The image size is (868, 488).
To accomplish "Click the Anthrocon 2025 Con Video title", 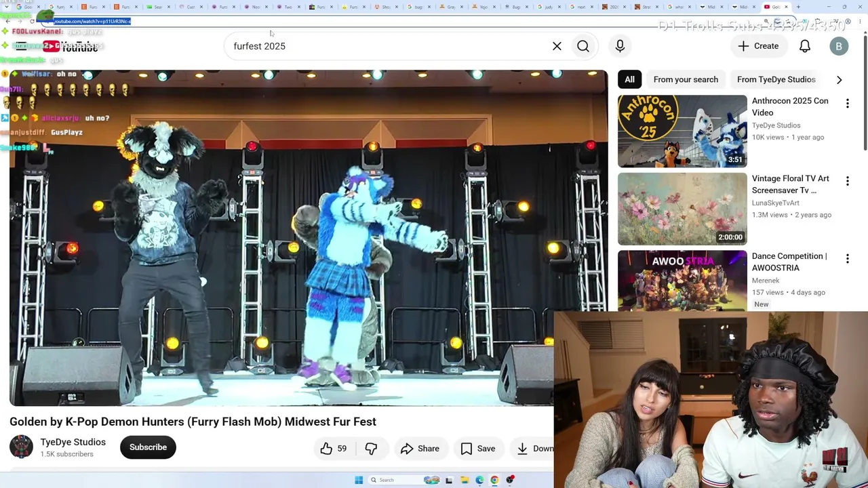I will click(790, 106).
